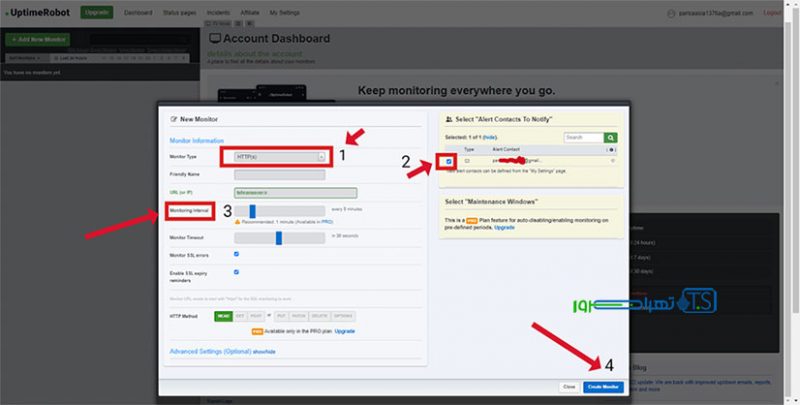
Task: Expand Advanced Settings via show/hide
Action: click(x=264, y=352)
